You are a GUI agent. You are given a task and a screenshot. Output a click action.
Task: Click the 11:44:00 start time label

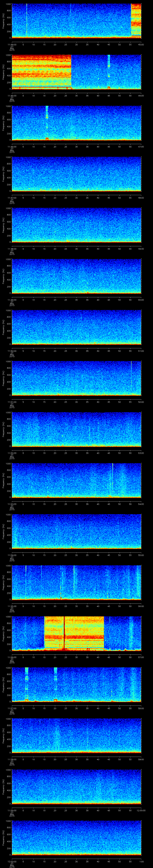point(12,44)
